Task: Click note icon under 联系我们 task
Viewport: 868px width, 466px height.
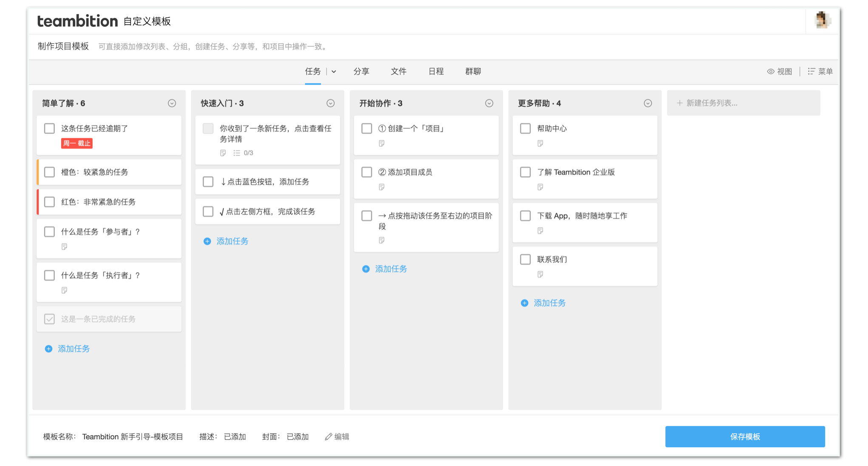Action: (540, 274)
